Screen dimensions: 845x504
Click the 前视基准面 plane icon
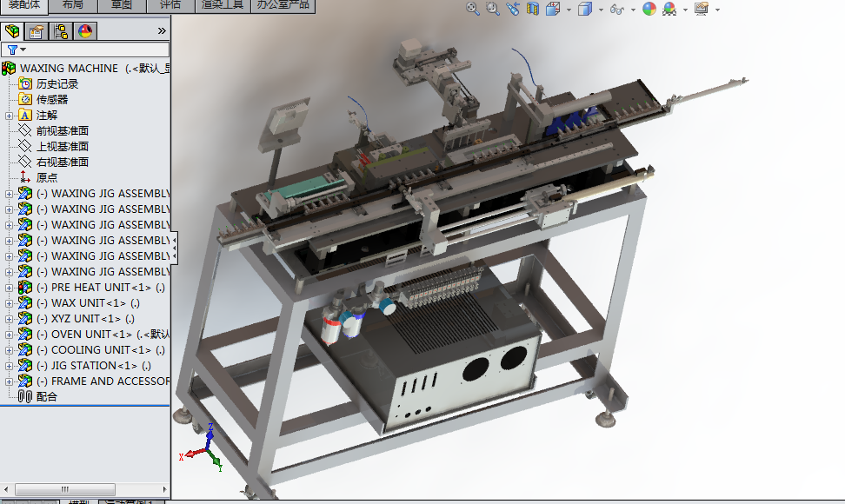click(25, 130)
